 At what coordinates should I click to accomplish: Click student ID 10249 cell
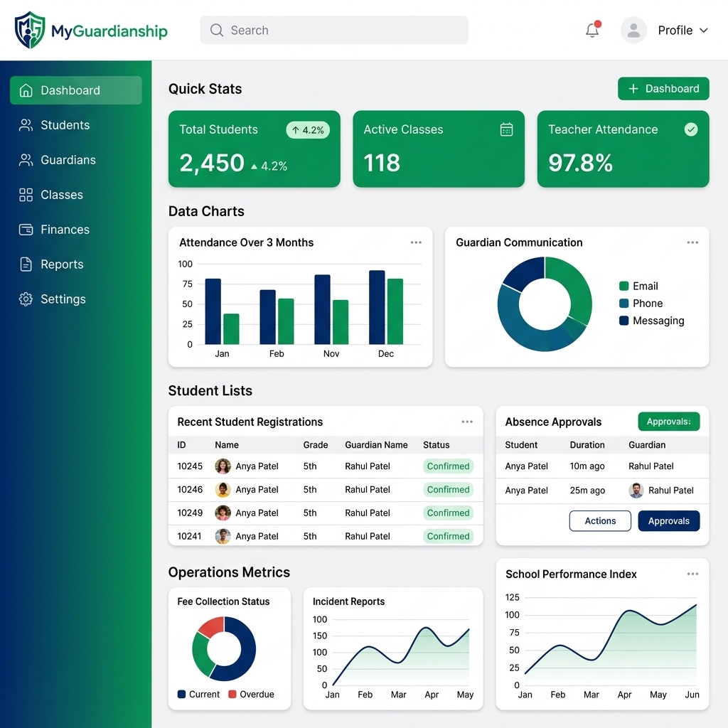(x=190, y=513)
